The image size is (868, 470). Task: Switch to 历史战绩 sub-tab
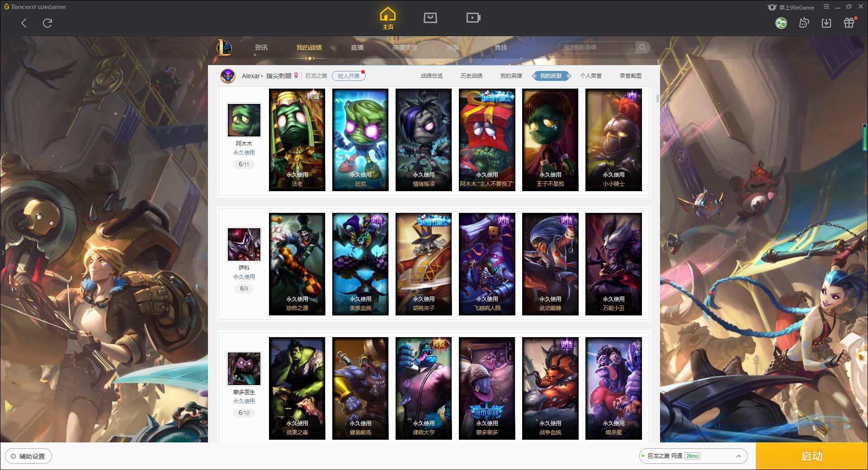(x=472, y=76)
